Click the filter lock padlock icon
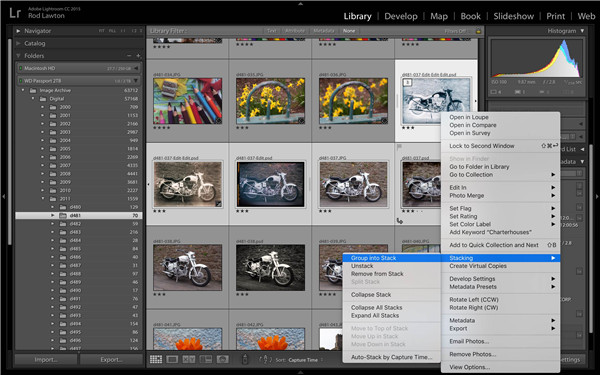This screenshot has width=600, height=375. point(478,31)
